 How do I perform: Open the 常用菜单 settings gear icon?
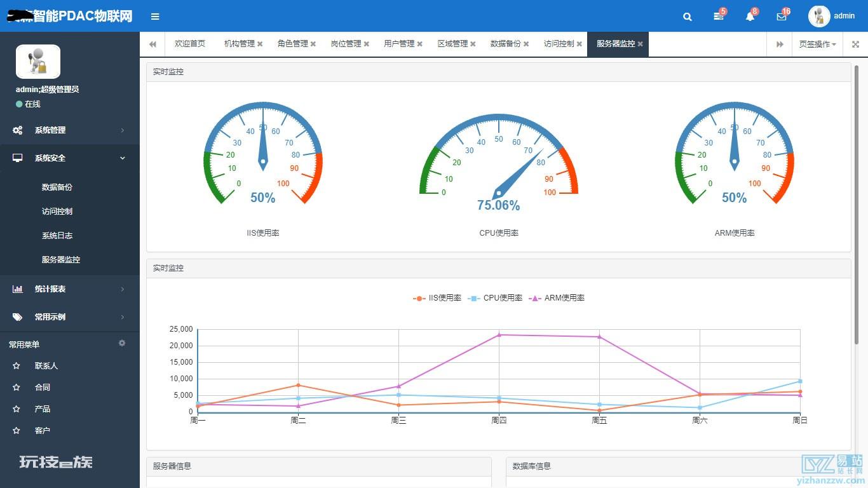122,343
